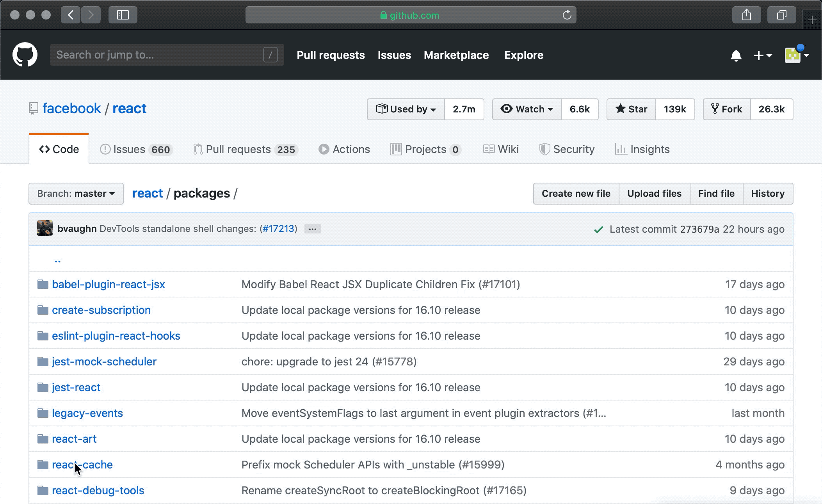Click the create-subscription folder icon
This screenshot has width=822, height=504.
pos(43,310)
